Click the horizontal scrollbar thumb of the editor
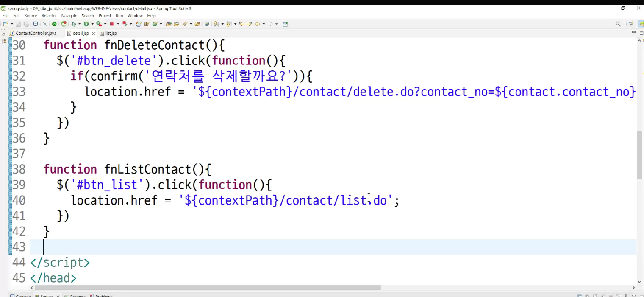Screen dimensions: 644x297 (x=208, y=287)
